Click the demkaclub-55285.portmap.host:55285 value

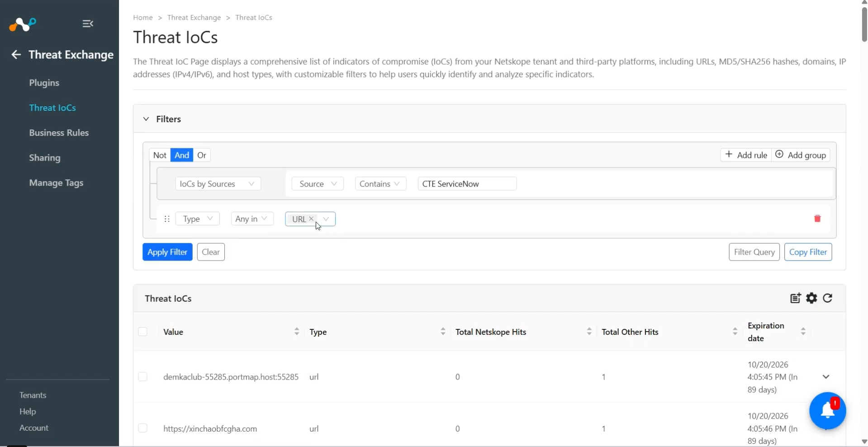(x=231, y=377)
